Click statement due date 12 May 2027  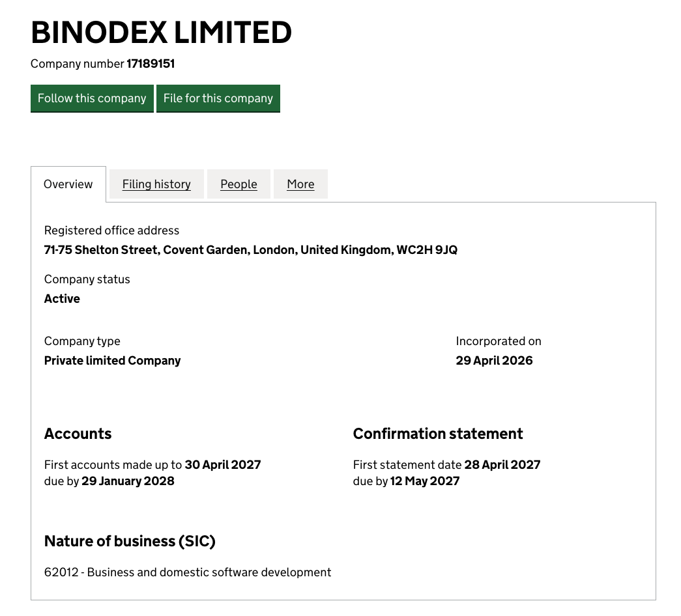coord(425,481)
